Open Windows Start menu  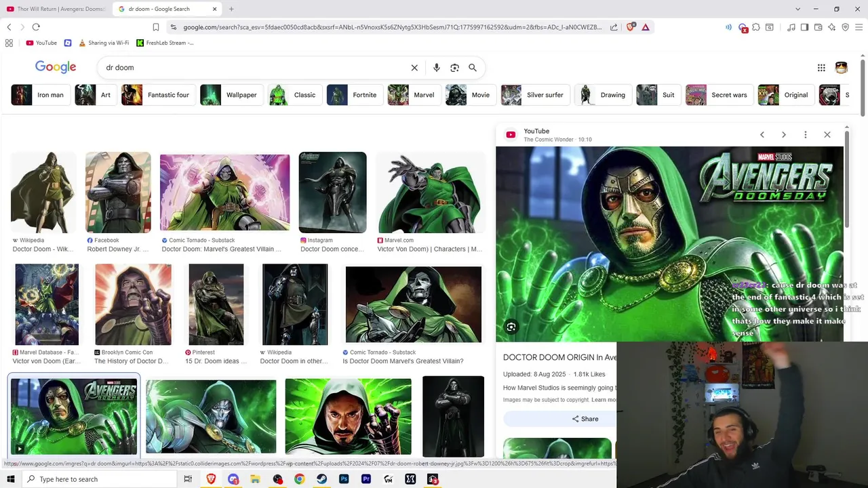(10, 479)
